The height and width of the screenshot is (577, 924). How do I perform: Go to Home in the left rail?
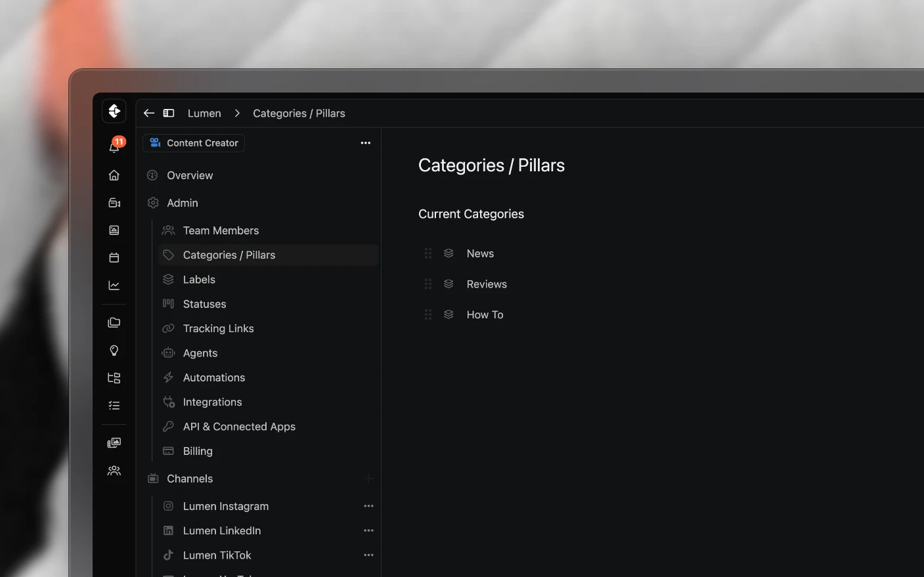pos(114,175)
